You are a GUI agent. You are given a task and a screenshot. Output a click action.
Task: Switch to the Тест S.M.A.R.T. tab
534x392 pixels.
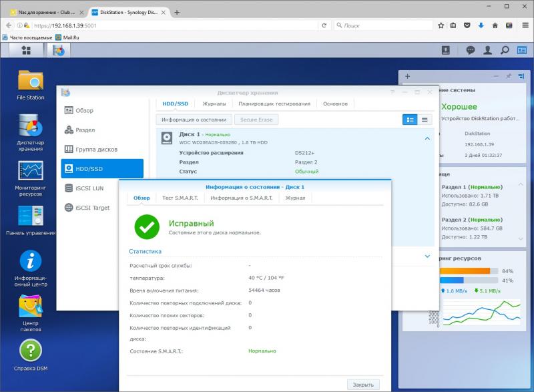coord(180,198)
